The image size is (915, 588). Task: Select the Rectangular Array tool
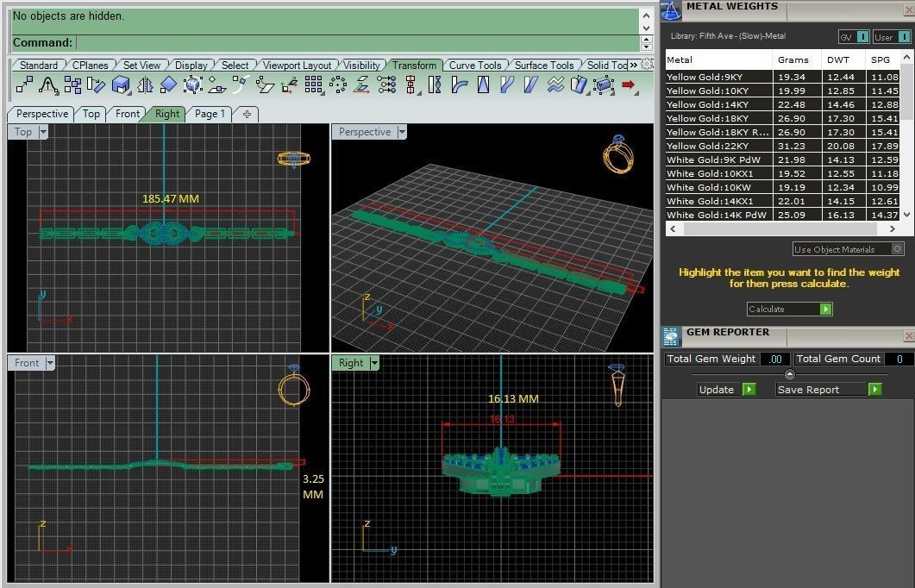[313, 85]
